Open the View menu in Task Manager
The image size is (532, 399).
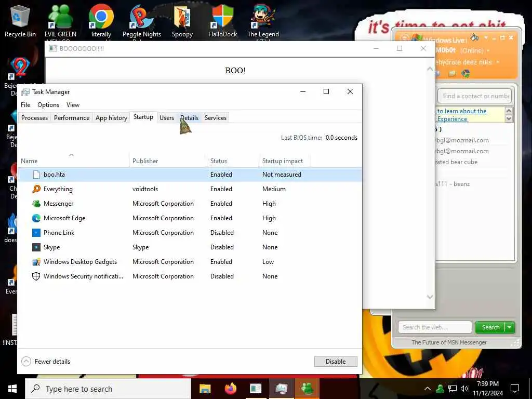[x=73, y=105]
